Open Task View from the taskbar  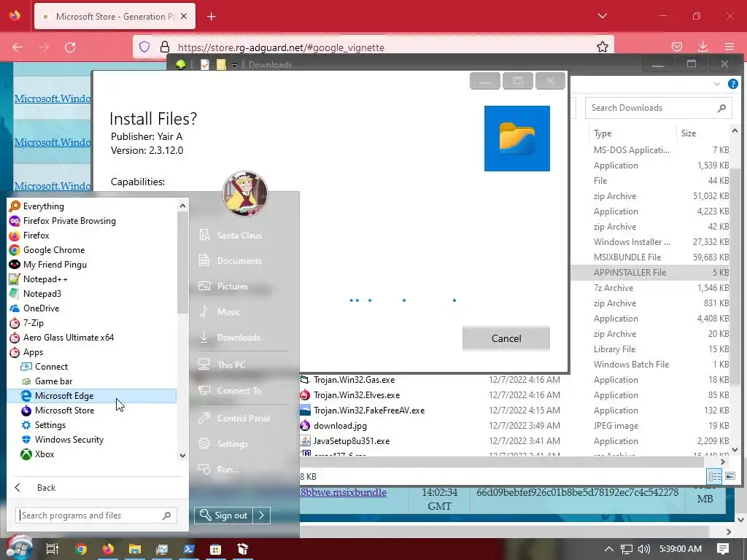pyautogui.click(x=53, y=549)
